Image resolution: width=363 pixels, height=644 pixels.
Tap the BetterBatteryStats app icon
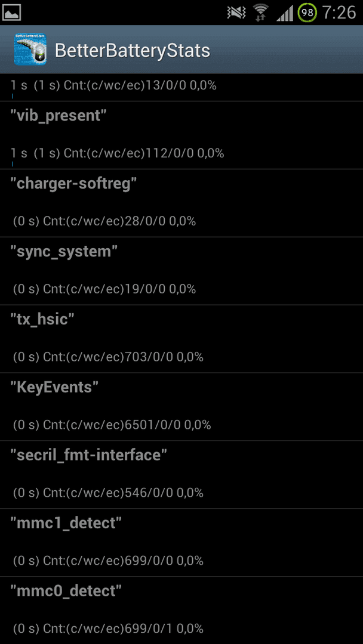click(30, 49)
